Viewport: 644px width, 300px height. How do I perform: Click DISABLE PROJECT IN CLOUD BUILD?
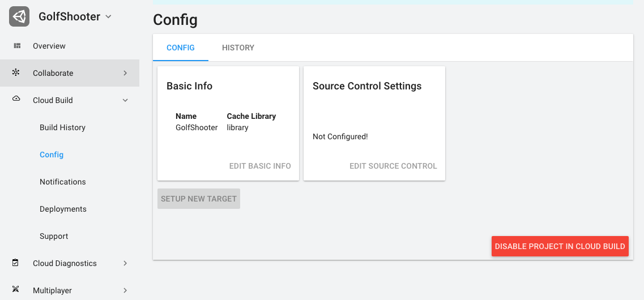(560, 246)
